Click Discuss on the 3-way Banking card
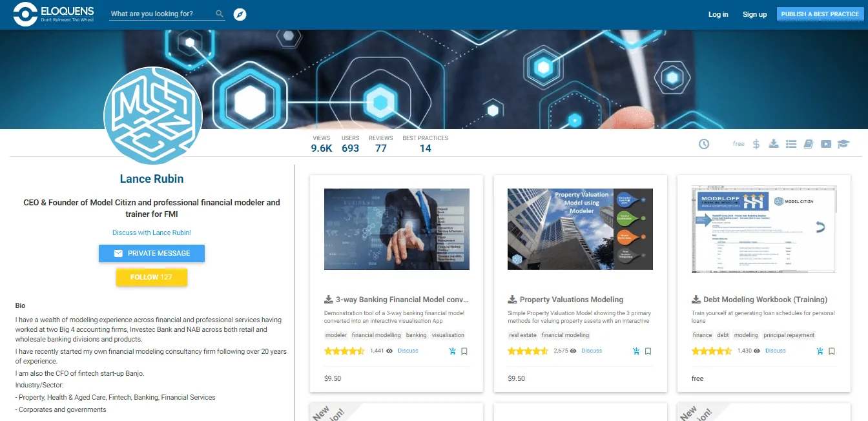868x421 pixels. 408,351
